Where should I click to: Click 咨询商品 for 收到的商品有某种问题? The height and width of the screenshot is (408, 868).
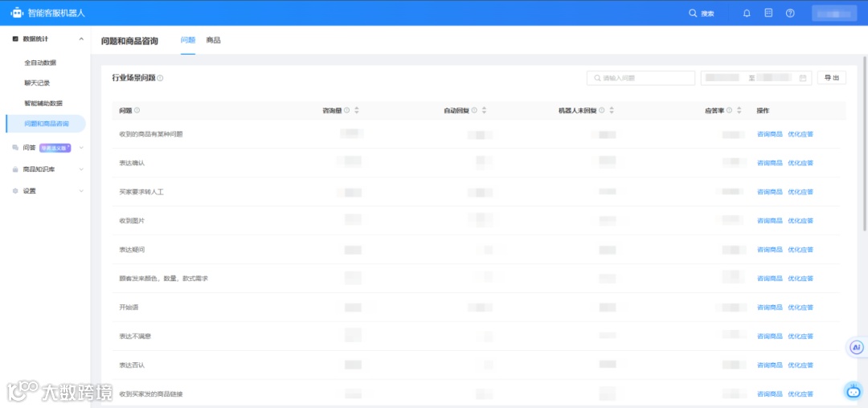(x=769, y=134)
